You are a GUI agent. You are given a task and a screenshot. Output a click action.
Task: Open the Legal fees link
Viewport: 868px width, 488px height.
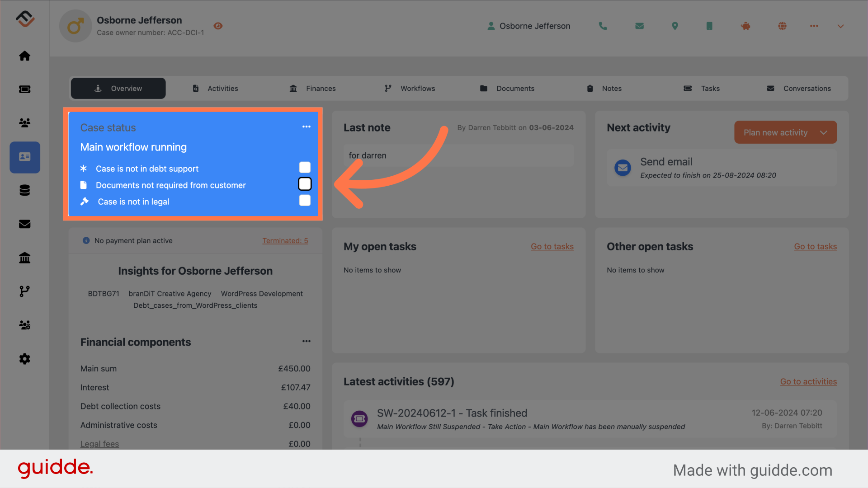click(99, 444)
